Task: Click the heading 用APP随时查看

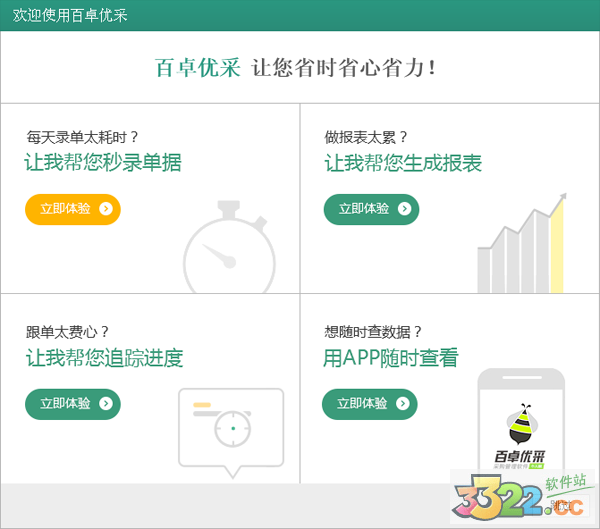Action: point(391,358)
